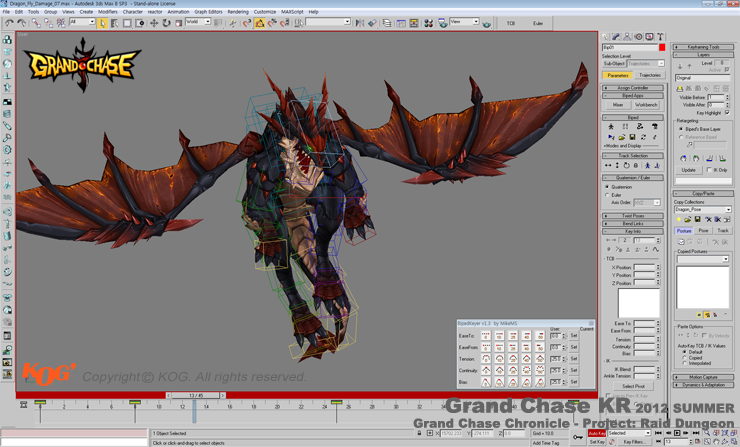Click the Redo arrow in the main toolbar

(21, 23)
